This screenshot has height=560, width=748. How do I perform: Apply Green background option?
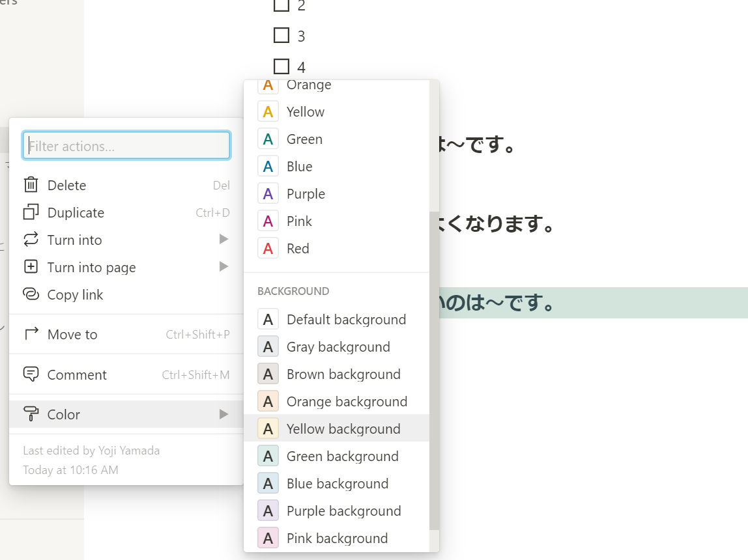(x=336, y=456)
